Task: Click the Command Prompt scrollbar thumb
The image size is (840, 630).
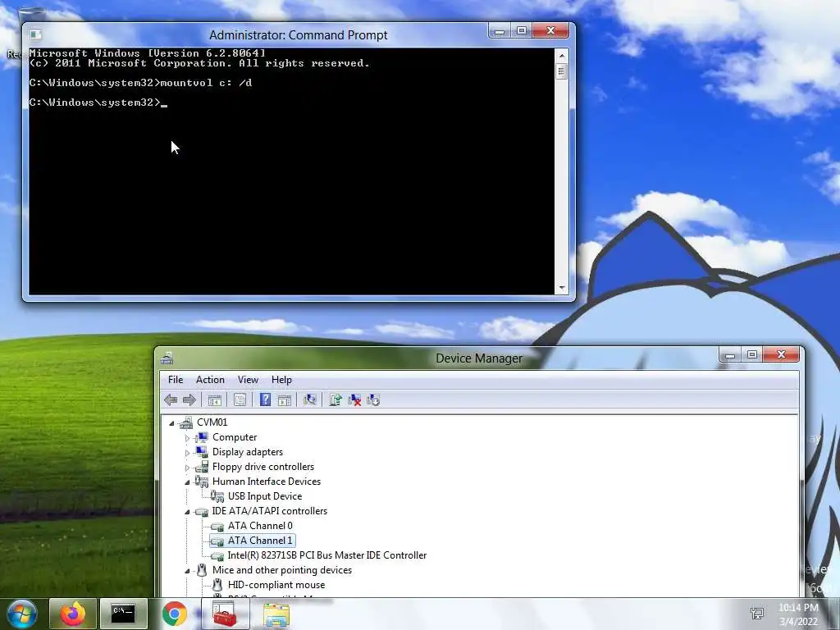Action: (x=561, y=71)
